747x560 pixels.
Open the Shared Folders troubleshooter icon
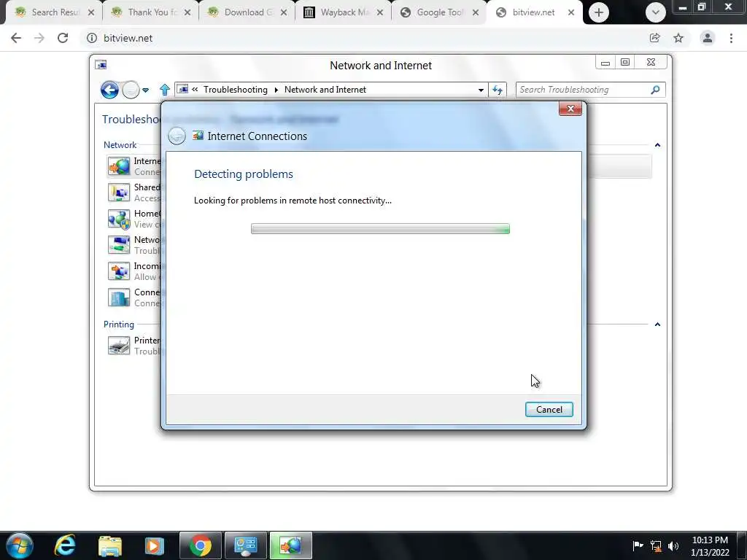[x=119, y=192]
